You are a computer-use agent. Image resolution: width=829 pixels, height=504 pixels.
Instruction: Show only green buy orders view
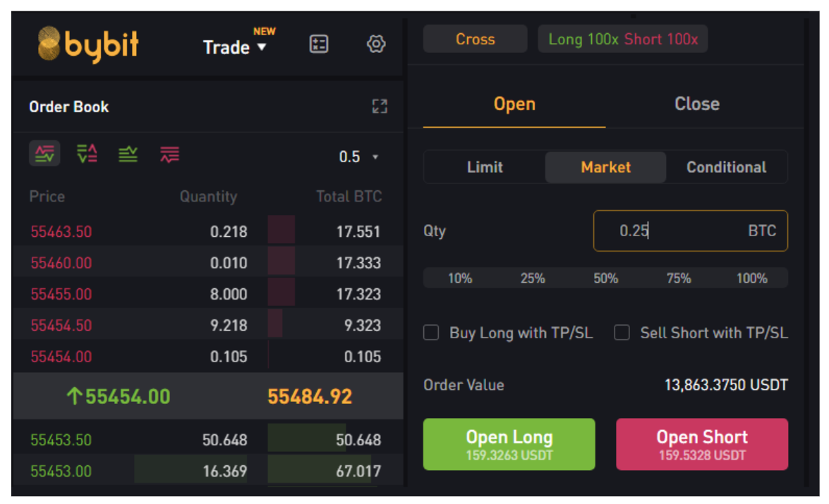pos(128,154)
